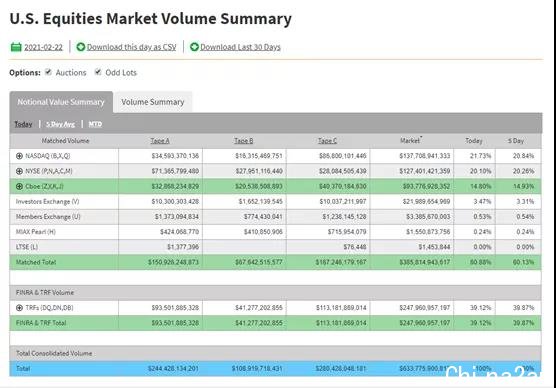Screen dimensions: 556x388
Task: Sort by Tape C column header
Action: pos(327,141)
